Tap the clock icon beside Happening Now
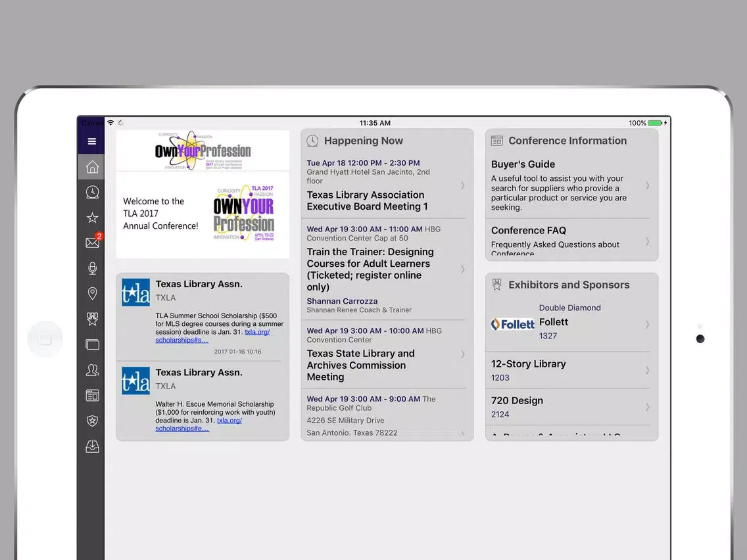 312,141
